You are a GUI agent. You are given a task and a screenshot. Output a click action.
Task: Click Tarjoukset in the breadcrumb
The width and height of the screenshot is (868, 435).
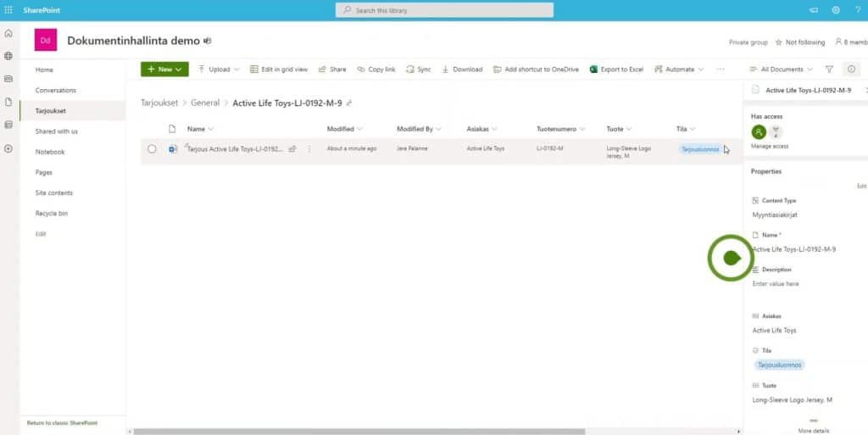159,103
